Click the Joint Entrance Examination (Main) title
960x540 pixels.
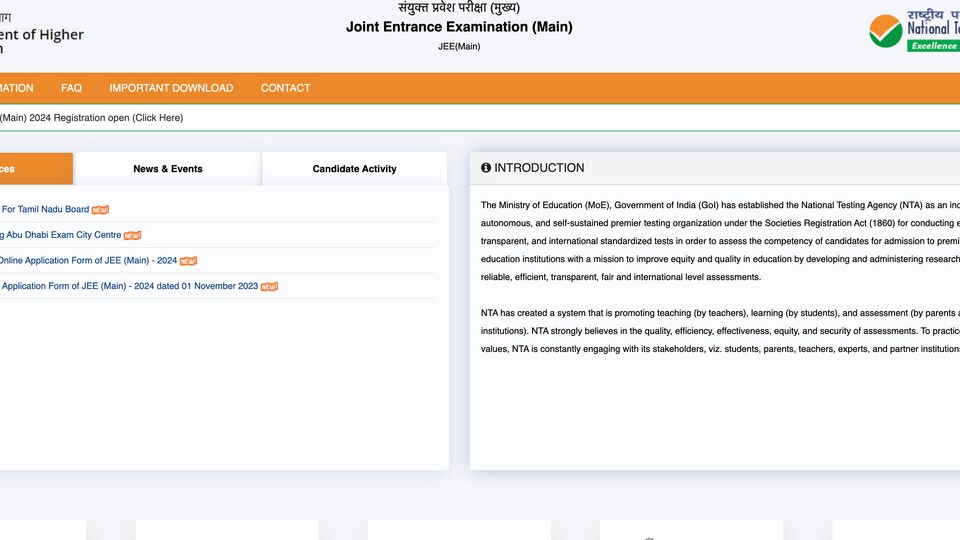coord(459,27)
